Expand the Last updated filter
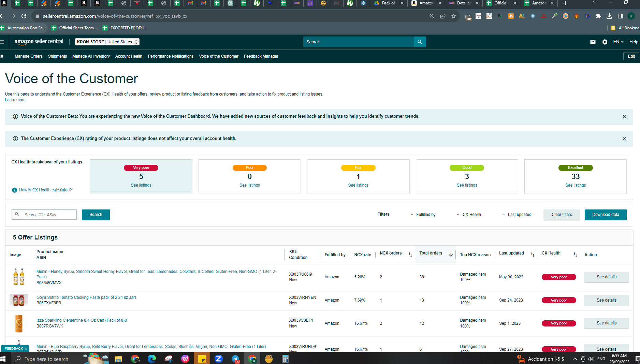This screenshot has width=640, height=364. click(x=517, y=215)
